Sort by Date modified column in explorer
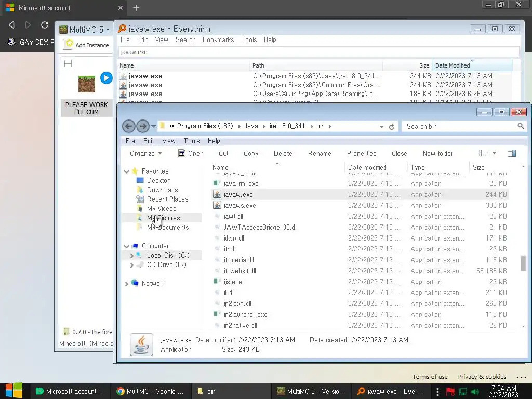532x399 pixels. [x=376, y=167]
